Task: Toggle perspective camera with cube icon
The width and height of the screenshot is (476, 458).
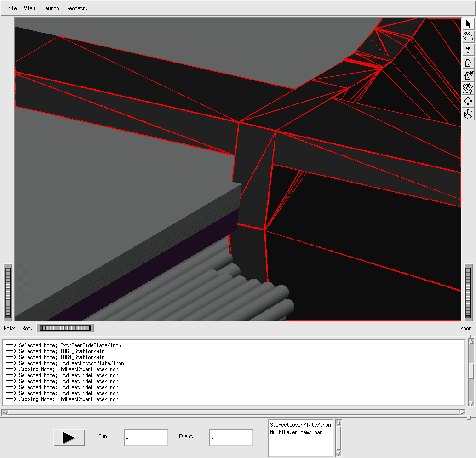Action: coord(468,114)
